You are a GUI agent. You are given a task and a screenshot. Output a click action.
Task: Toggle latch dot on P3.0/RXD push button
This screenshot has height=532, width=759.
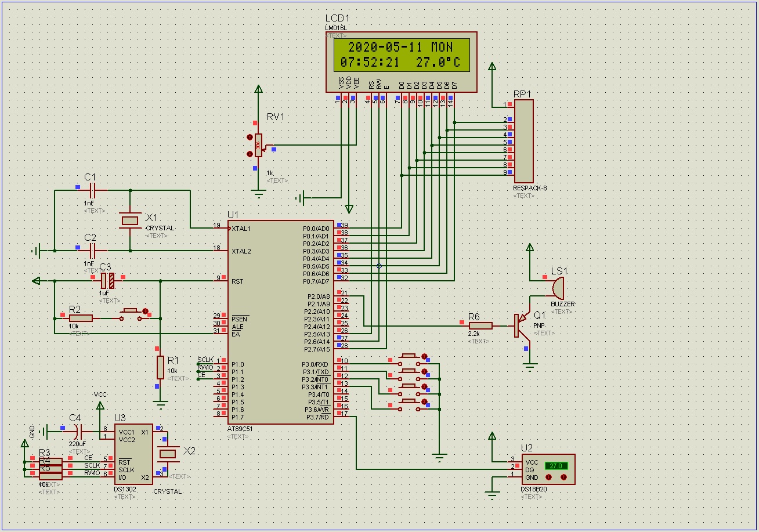pyautogui.click(x=424, y=357)
